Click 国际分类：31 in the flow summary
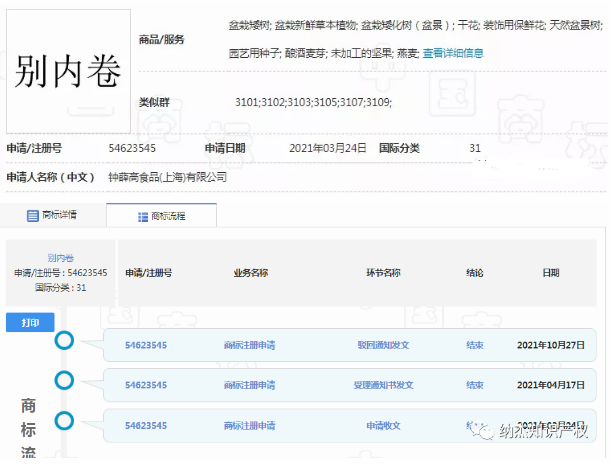Screen dimensions: 612x466 coord(60,288)
